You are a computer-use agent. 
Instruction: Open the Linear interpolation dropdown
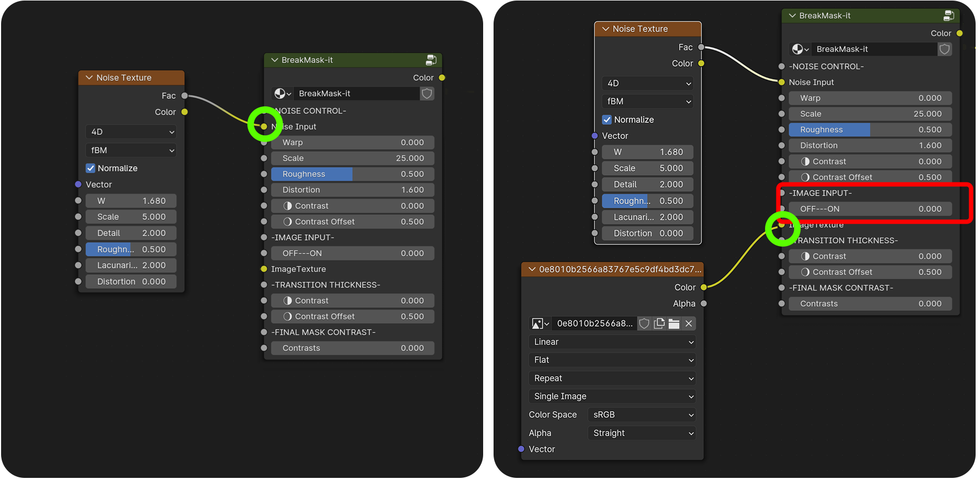[x=612, y=342]
